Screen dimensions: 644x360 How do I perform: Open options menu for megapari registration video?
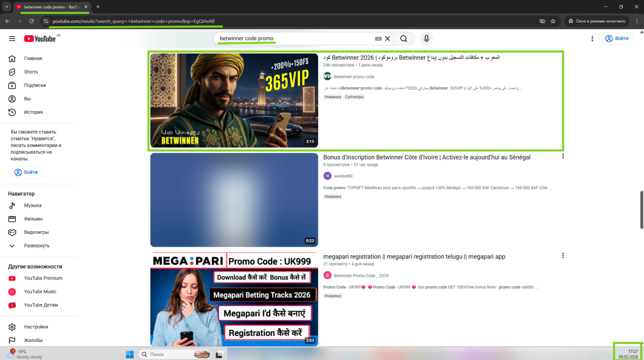[x=563, y=256]
